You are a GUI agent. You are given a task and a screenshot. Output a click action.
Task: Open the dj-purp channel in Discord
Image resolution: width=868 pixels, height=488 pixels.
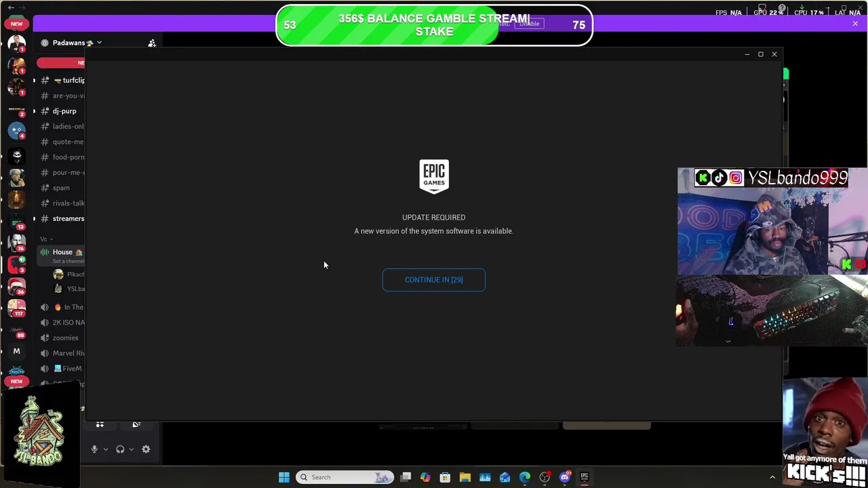(x=62, y=111)
